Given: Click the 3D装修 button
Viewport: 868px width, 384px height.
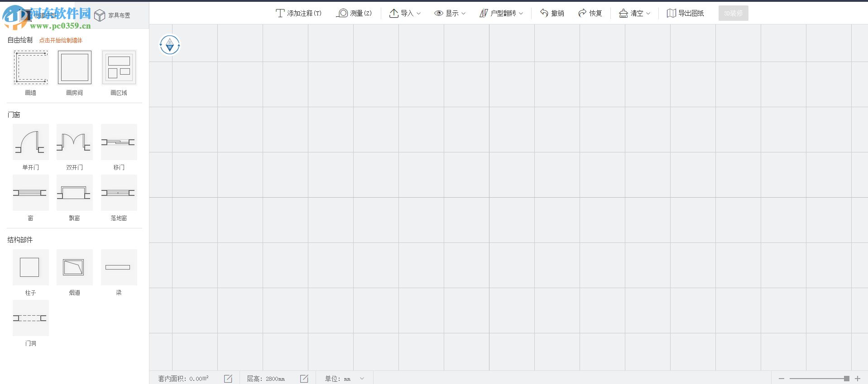Looking at the screenshot, I should coord(733,13).
